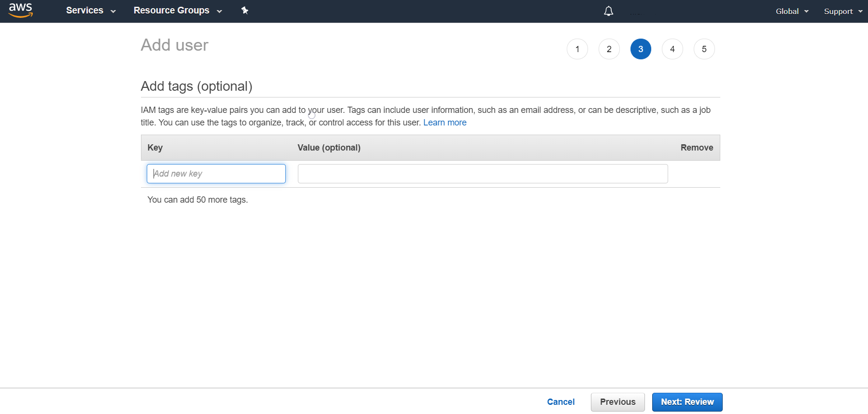The width and height of the screenshot is (868, 414).
Task: Click the AWS logo home icon
Action: tap(21, 10)
